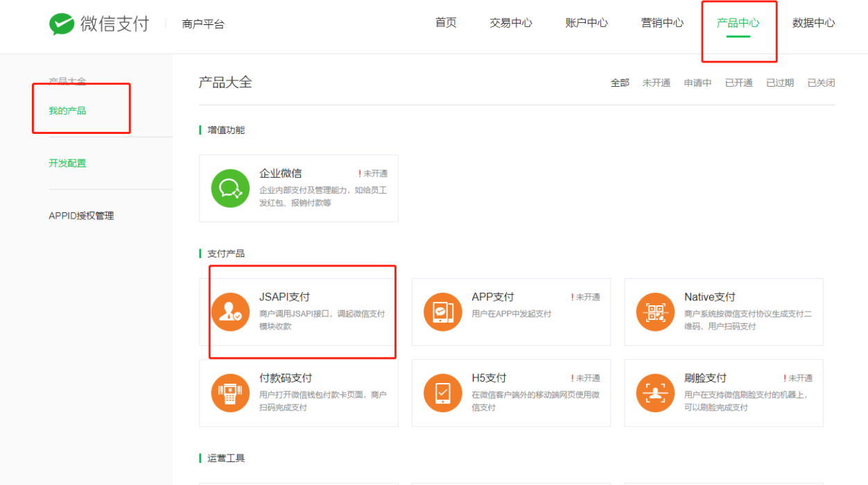Filter products by 未开通 status

click(656, 83)
